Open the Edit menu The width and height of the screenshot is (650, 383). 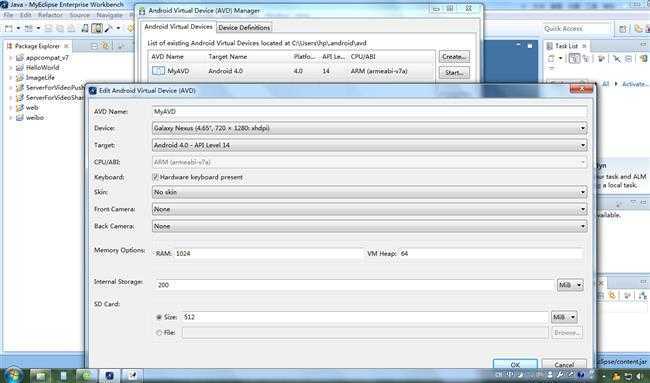click(x=26, y=15)
